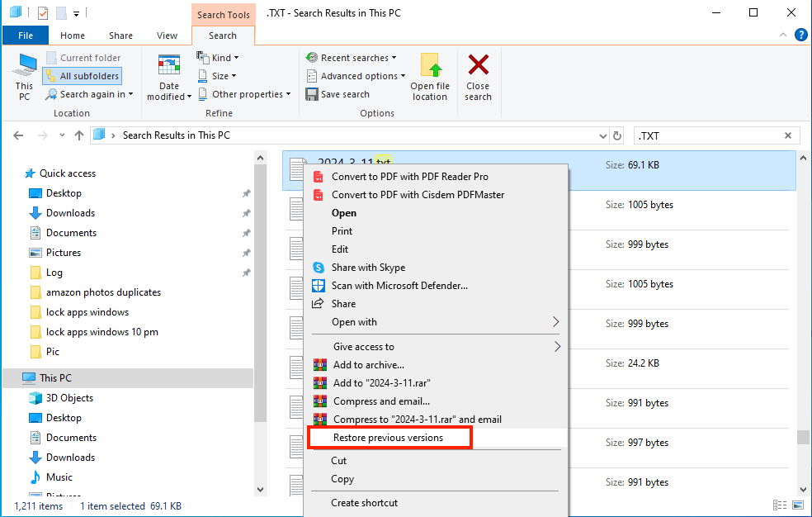Switch to the Home ribbon tab
The height and width of the screenshot is (517, 812).
coord(72,36)
